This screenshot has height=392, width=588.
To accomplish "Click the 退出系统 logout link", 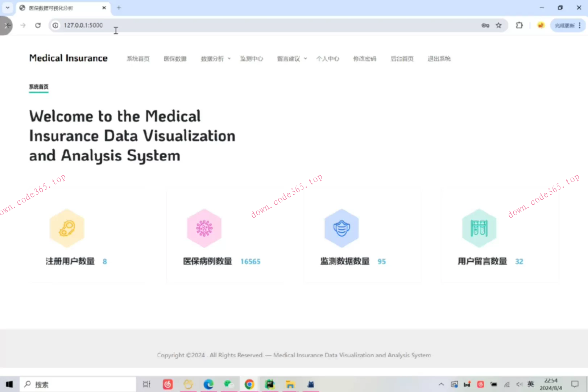I will click(x=439, y=59).
